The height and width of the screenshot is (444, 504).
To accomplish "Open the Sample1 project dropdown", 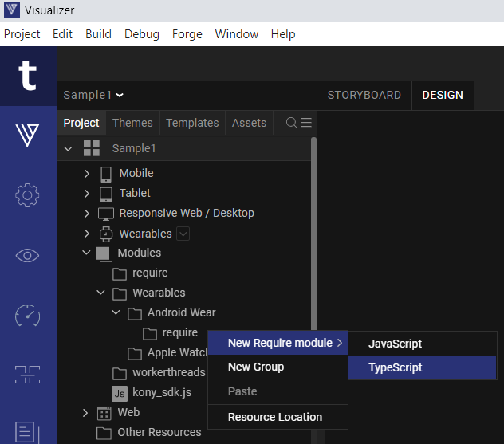I will coord(93,95).
